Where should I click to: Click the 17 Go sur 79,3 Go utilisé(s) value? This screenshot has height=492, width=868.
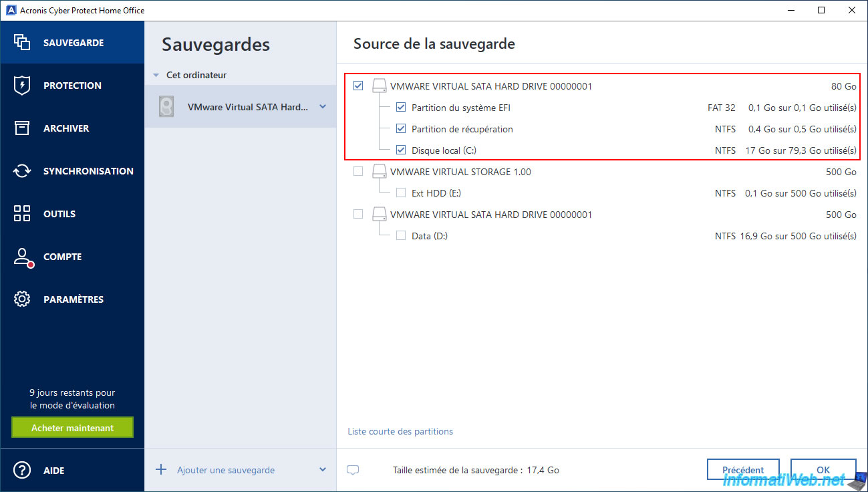(x=801, y=150)
